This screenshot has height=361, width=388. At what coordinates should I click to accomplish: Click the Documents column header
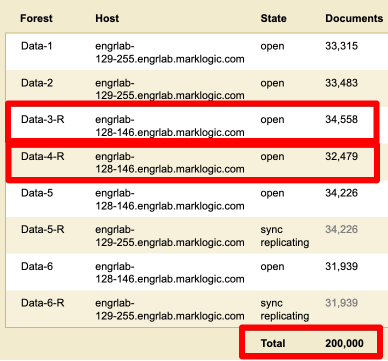pos(354,18)
